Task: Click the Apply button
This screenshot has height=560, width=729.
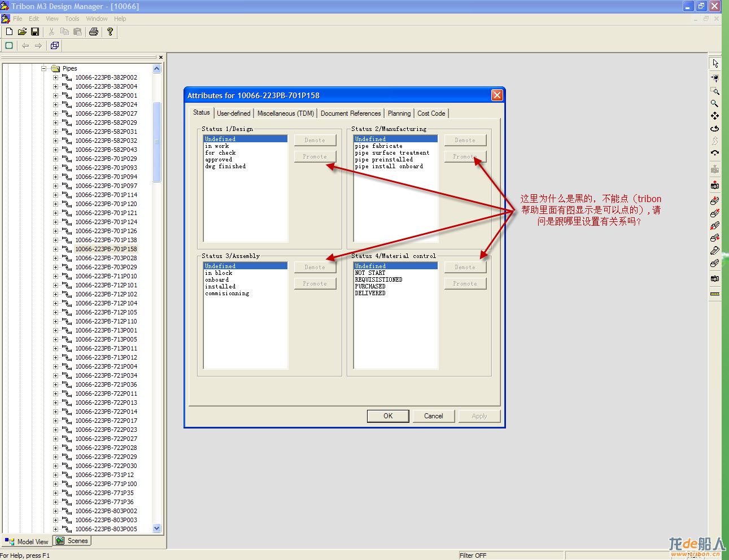Action: tap(479, 416)
